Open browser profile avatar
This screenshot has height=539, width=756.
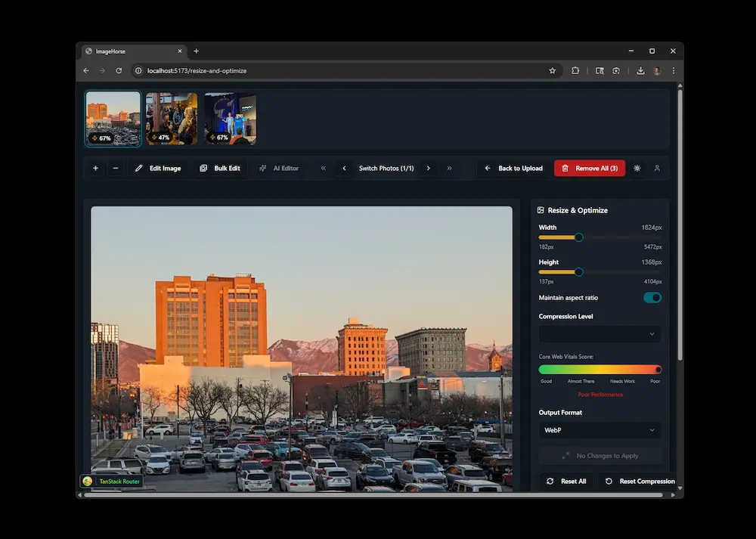click(657, 70)
